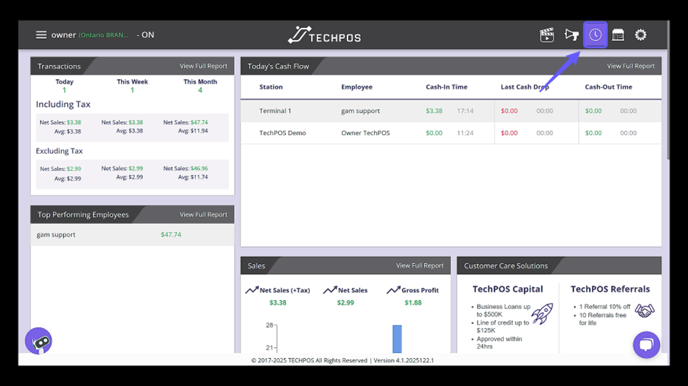This screenshot has height=386, width=688.
Task: Click the megaphone announcements icon
Action: coord(571,35)
